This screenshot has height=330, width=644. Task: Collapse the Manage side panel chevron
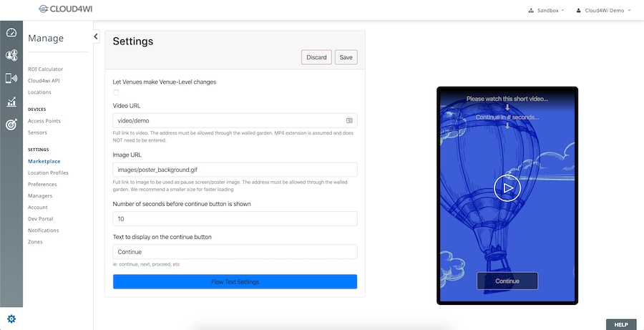96,37
